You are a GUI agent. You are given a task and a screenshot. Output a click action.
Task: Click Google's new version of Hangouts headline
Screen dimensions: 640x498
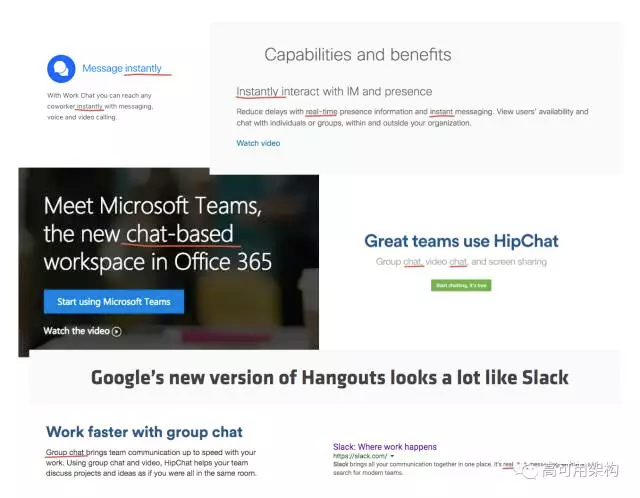tap(329, 377)
